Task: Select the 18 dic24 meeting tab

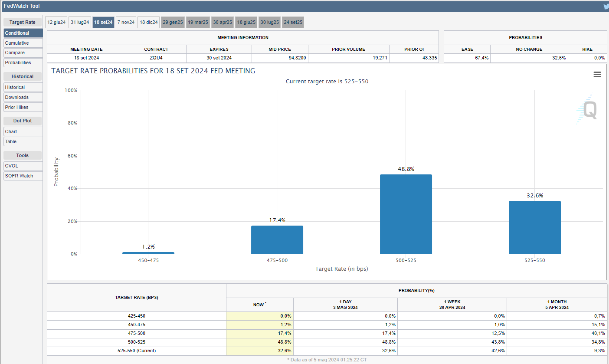Action: pos(149,22)
